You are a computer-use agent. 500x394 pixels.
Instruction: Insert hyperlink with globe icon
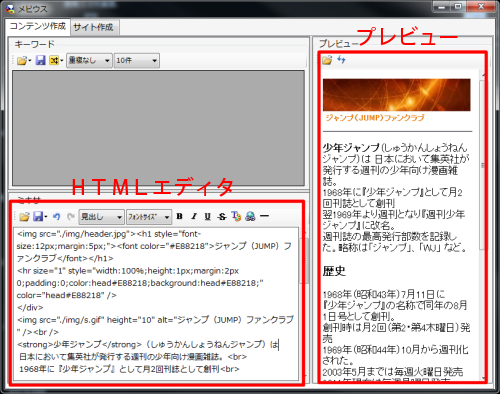(250, 216)
